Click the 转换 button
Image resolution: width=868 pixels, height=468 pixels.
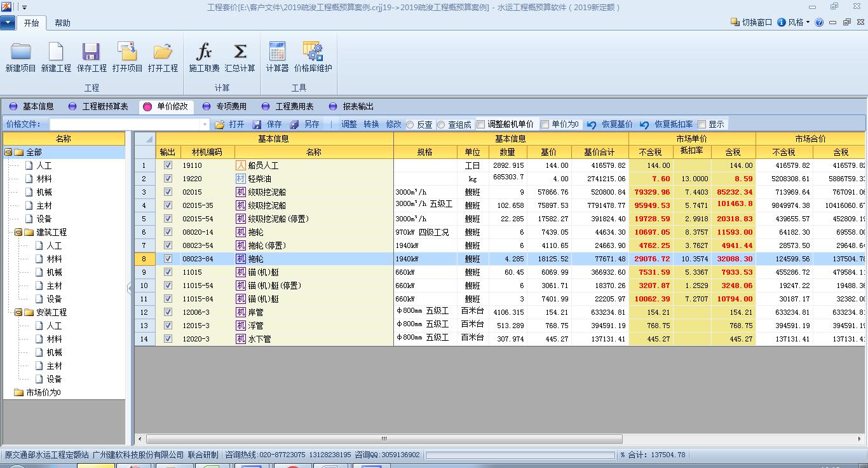pos(371,125)
